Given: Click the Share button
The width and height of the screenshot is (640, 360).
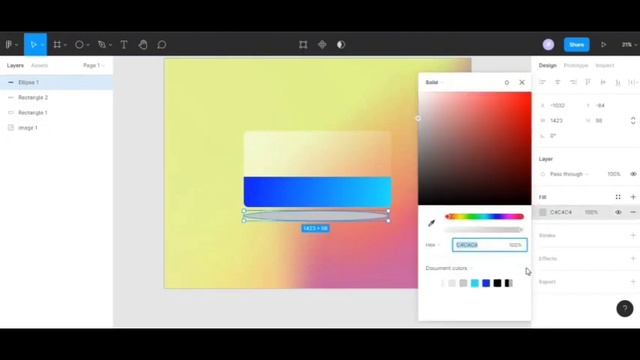Looking at the screenshot, I should (576, 44).
